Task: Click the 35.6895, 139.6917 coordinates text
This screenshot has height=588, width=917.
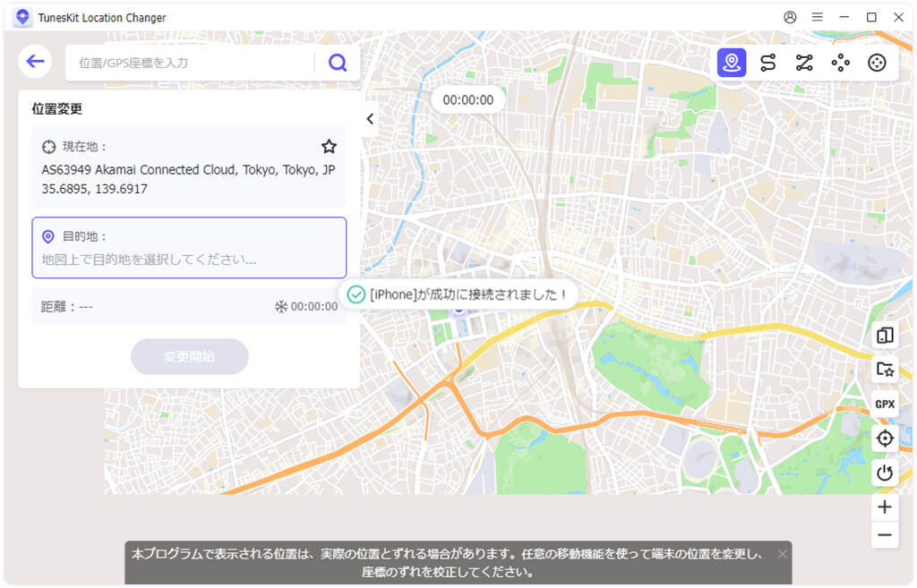Action: (x=94, y=189)
